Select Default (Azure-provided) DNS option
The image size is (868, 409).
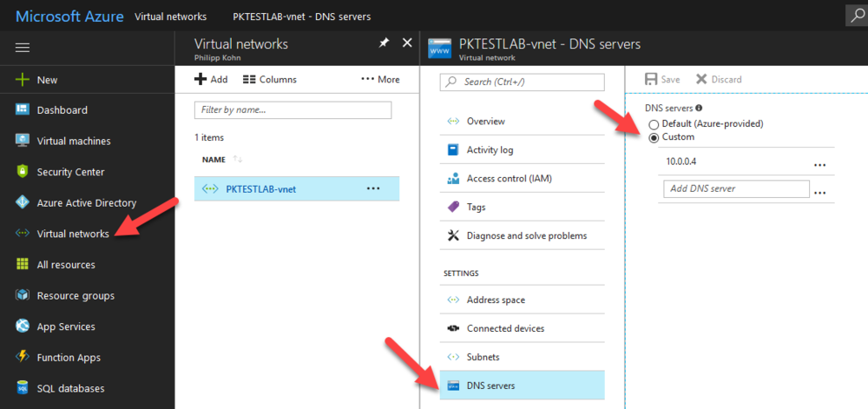[654, 124]
